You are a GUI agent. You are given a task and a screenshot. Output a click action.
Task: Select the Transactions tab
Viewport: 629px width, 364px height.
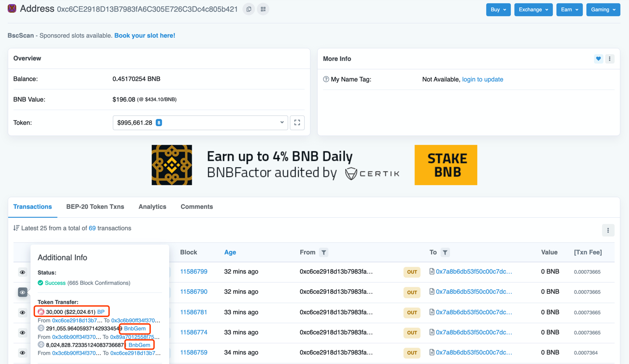(x=33, y=207)
